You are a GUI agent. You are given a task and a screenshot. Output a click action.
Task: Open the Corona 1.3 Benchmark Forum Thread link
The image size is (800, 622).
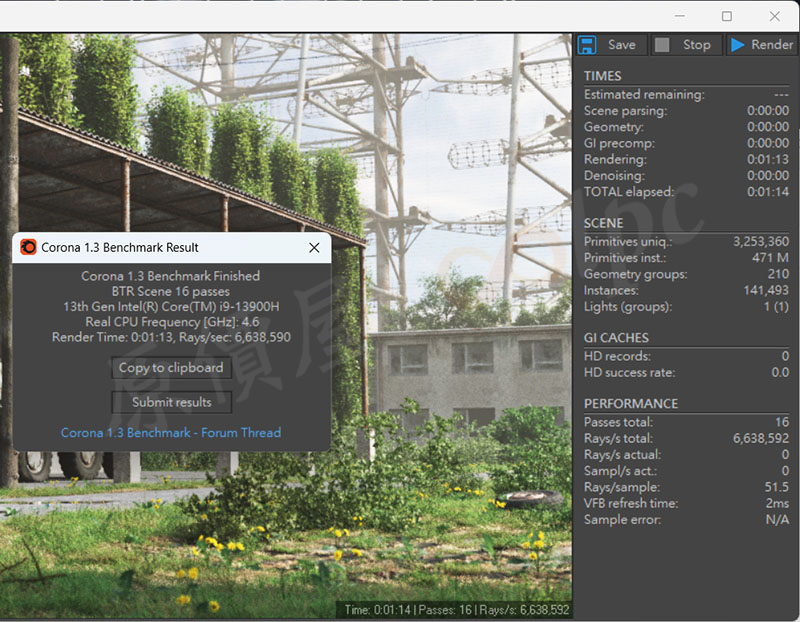point(171,433)
